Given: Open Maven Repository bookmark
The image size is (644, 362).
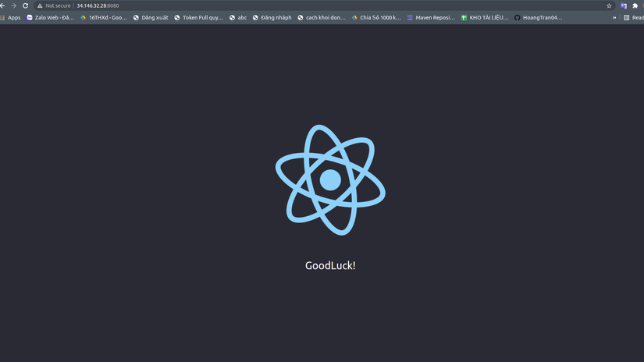Looking at the screenshot, I should coord(431,18).
